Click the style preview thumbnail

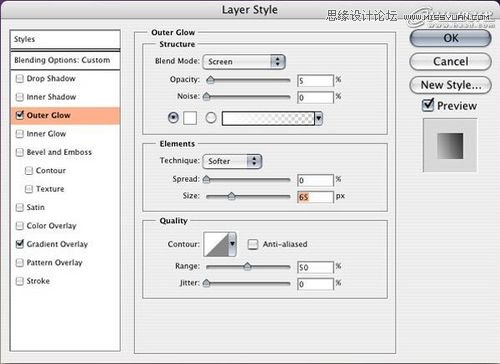pos(450,146)
